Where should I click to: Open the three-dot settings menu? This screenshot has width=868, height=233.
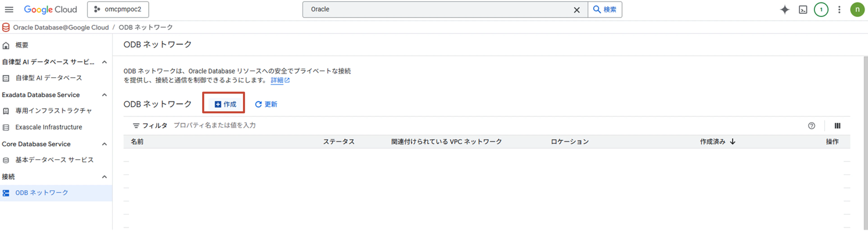pos(839,9)
